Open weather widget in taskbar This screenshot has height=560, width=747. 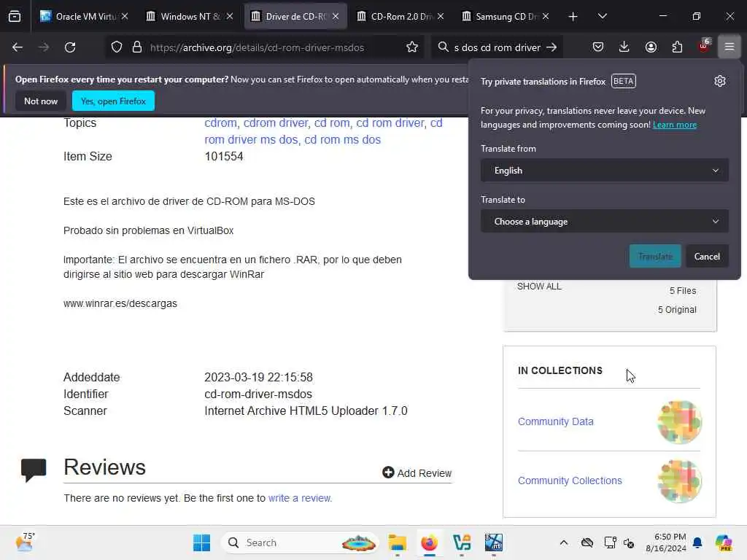click(x=25, y=542)
